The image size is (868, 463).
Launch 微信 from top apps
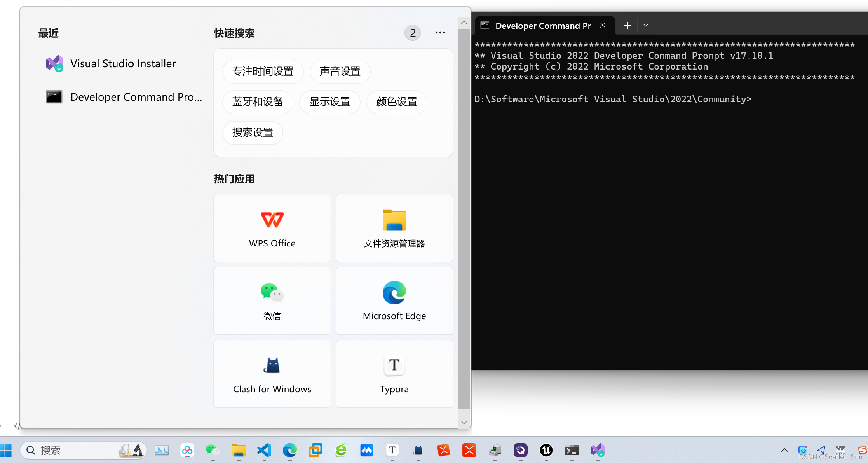click(272, 301)
